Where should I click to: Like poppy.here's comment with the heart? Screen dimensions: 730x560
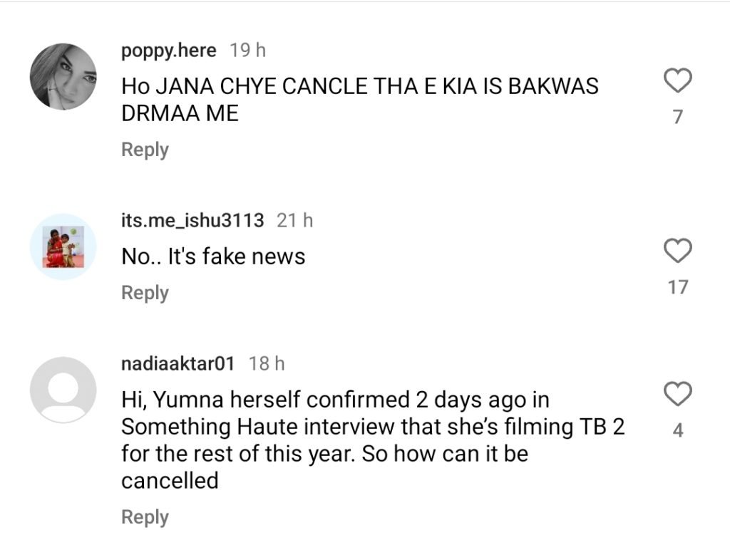678,82
